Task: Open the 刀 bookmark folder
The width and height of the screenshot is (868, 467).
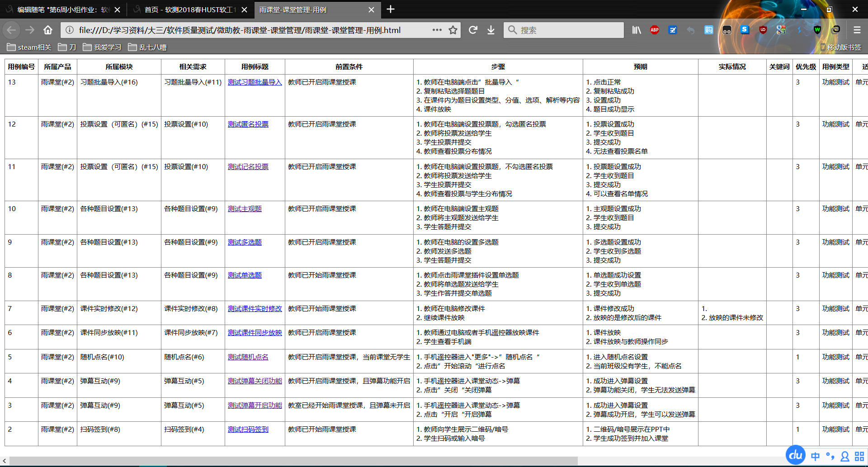Action: click(x=67, y=47)
